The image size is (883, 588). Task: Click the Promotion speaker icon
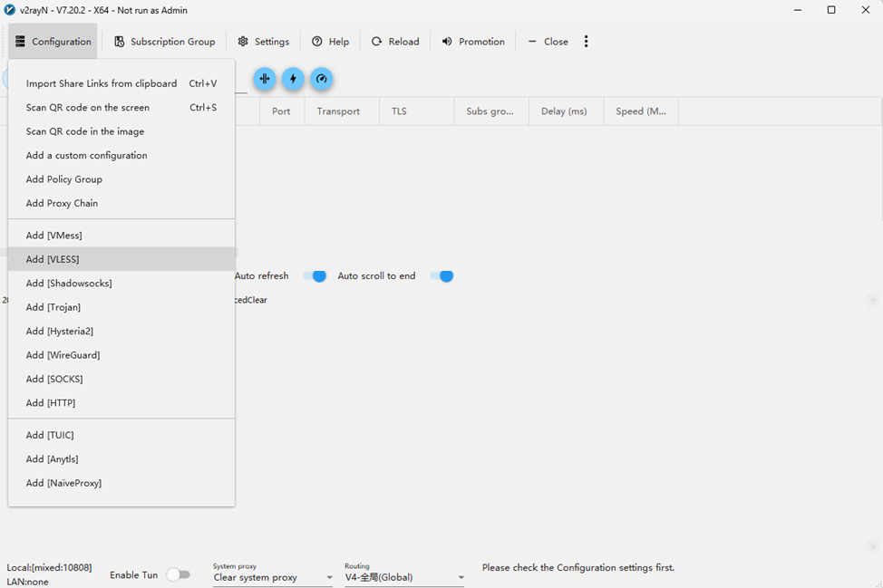point(447,41)
